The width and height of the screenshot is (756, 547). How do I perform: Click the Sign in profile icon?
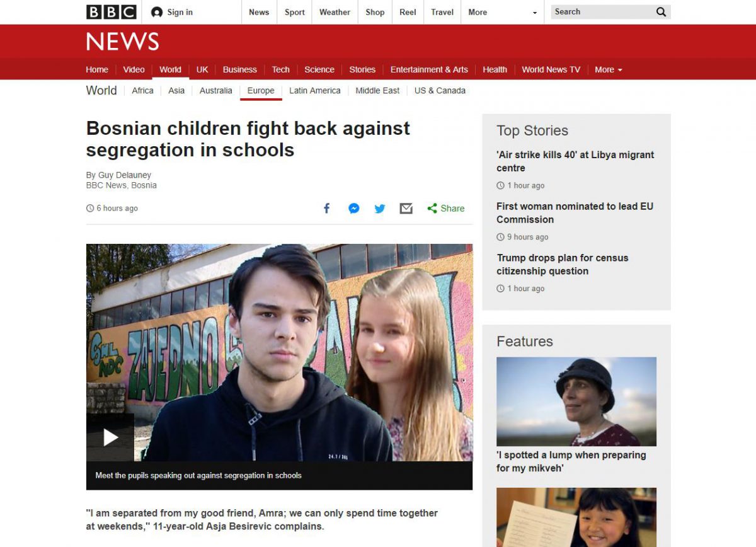point(157,12)
